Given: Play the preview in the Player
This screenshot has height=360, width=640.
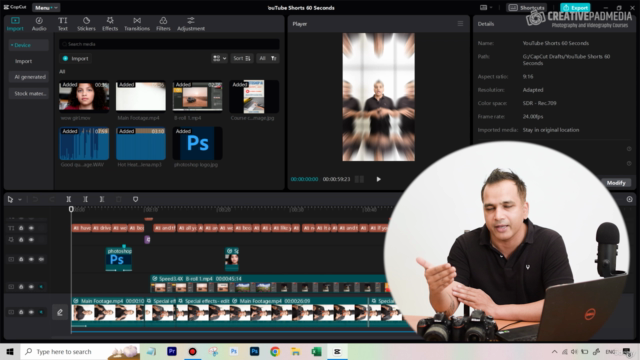Looking at the screenshot, I should point(378,179).
